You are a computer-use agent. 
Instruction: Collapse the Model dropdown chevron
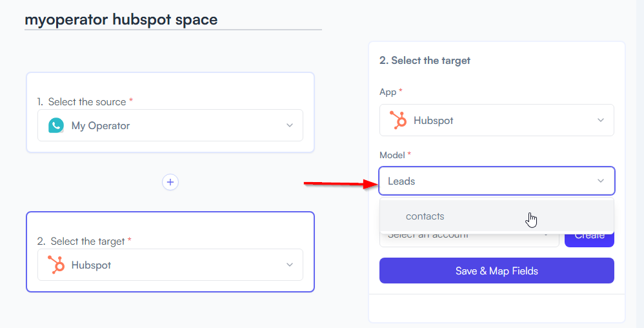pyautogui.click(x=601, y=181)
